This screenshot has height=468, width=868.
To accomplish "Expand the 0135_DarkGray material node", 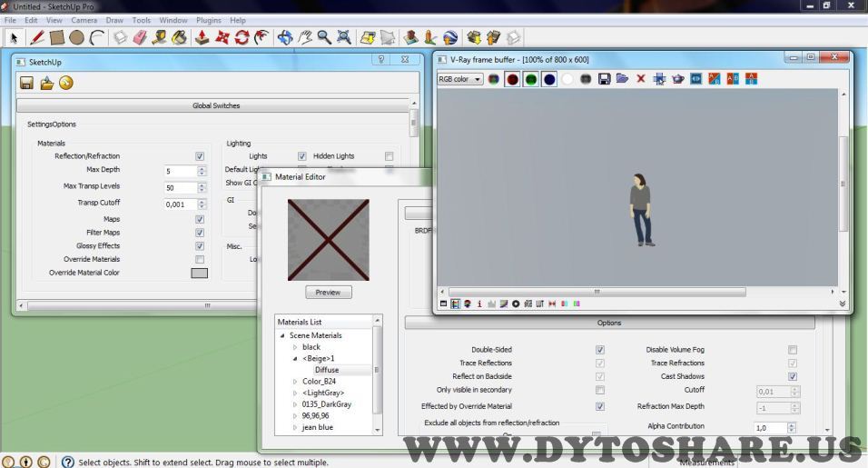I will click(295, 405).
